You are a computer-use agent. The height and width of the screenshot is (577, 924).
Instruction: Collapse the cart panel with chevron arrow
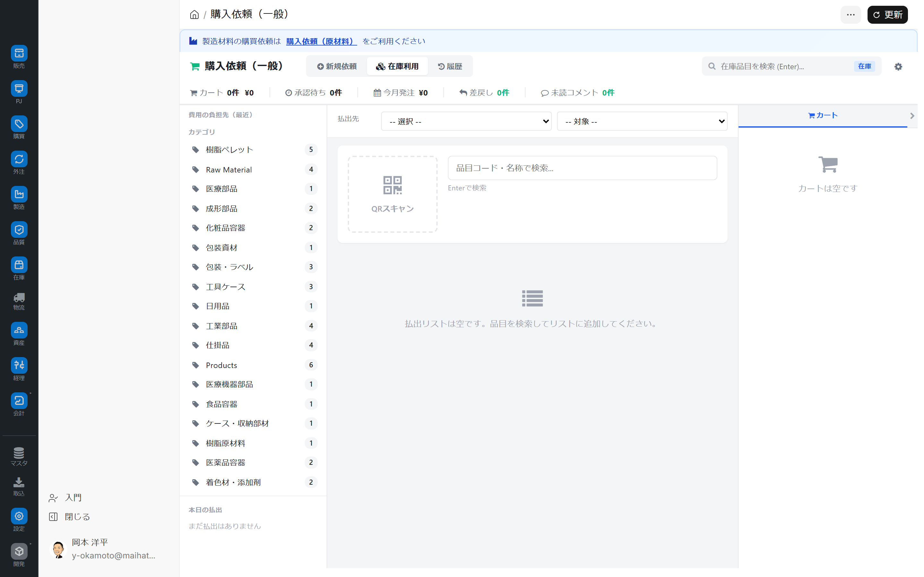[x=912, y=116]
